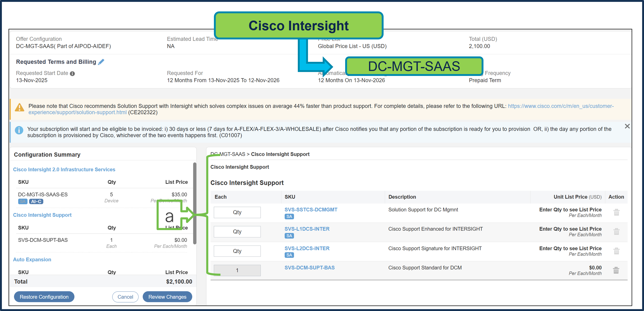644x311 pixels.
Task: Click the AI-C badge under DC-MGT-IS-SAAS-ES
Action: click(x=36, y=201)
